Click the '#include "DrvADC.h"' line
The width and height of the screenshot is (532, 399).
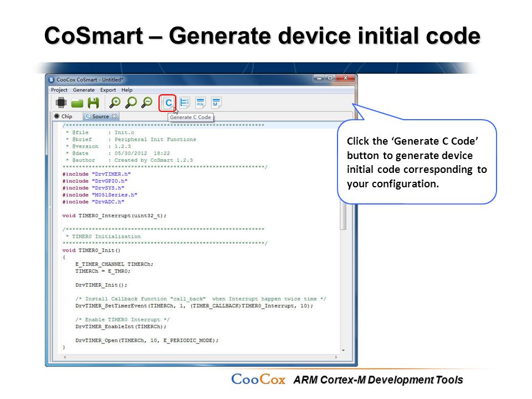click(93, 202)
